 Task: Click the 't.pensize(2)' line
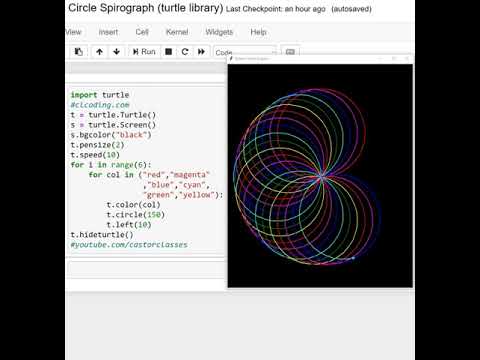point(97,145)
